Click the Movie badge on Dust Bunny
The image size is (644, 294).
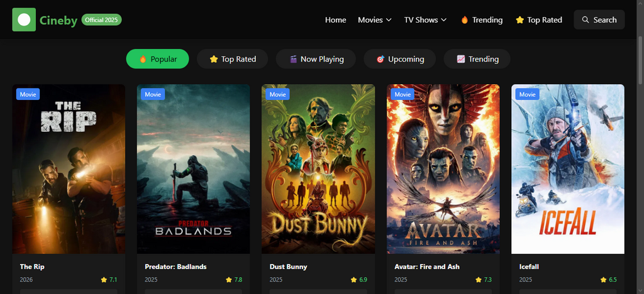[277, 94]
